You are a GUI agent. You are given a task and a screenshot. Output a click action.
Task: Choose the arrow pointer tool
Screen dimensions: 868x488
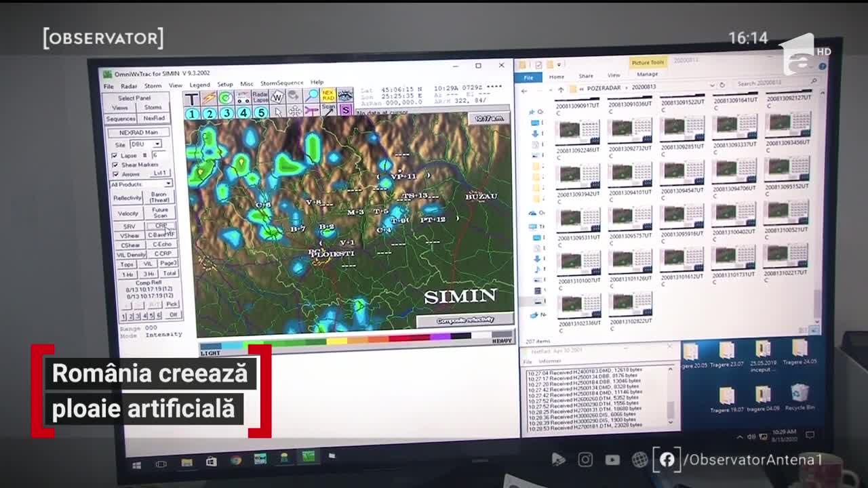tap(277, 112)
